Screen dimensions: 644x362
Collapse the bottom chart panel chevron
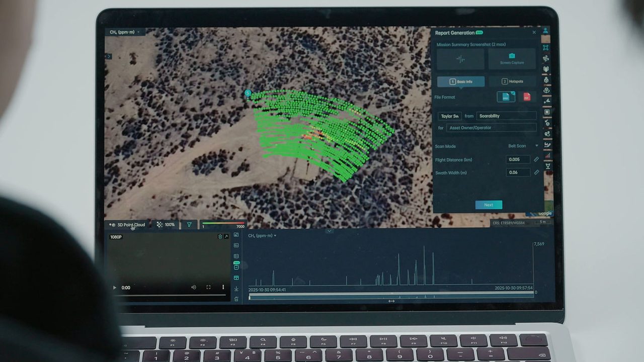pos(329,231)
